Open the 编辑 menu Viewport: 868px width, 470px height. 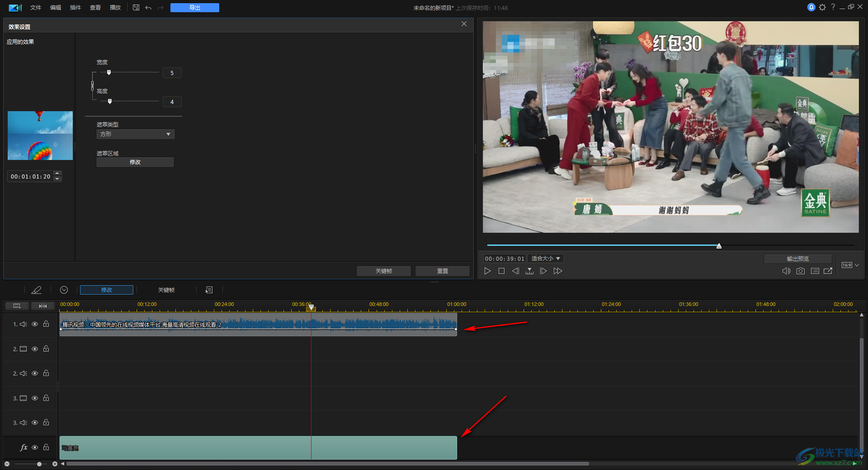(x=56, y=8)
